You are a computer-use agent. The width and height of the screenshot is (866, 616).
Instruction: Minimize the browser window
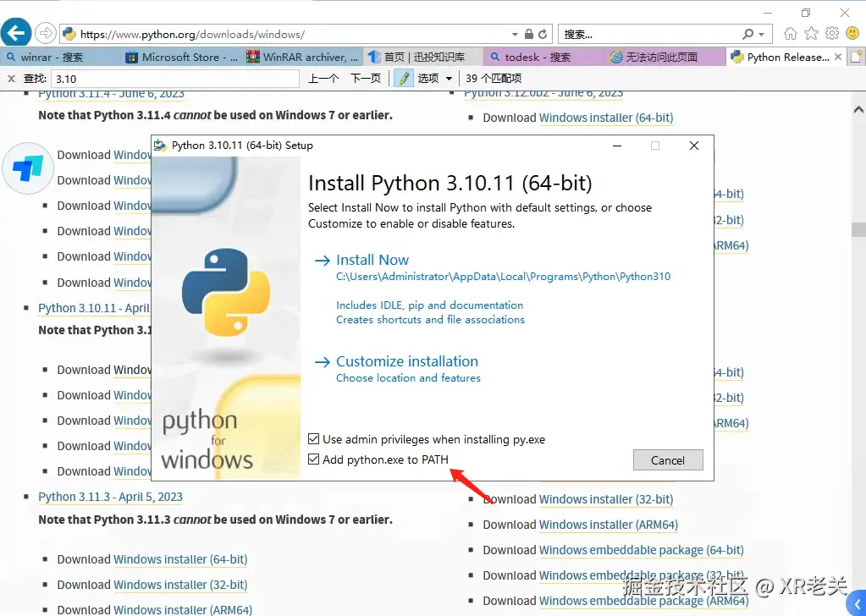point(768,13)
